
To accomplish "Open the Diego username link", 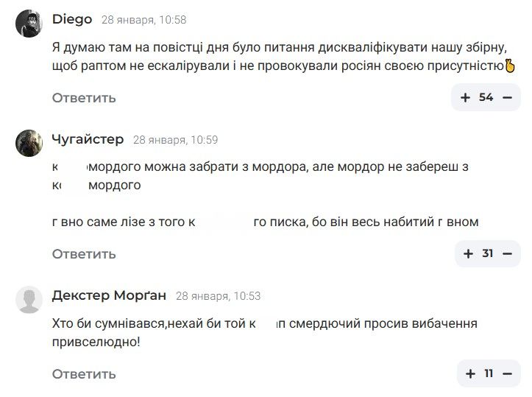I will [72, 19].
